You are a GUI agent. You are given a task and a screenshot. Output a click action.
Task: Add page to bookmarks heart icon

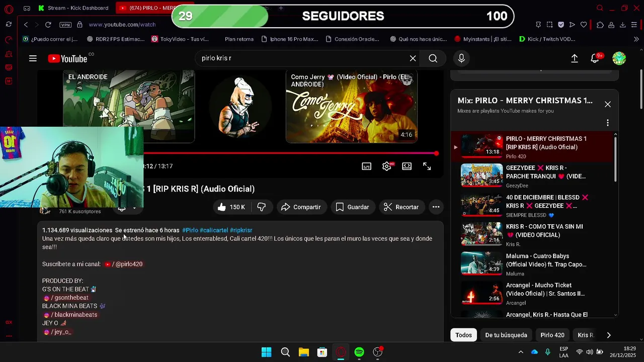tap(584, 25)
